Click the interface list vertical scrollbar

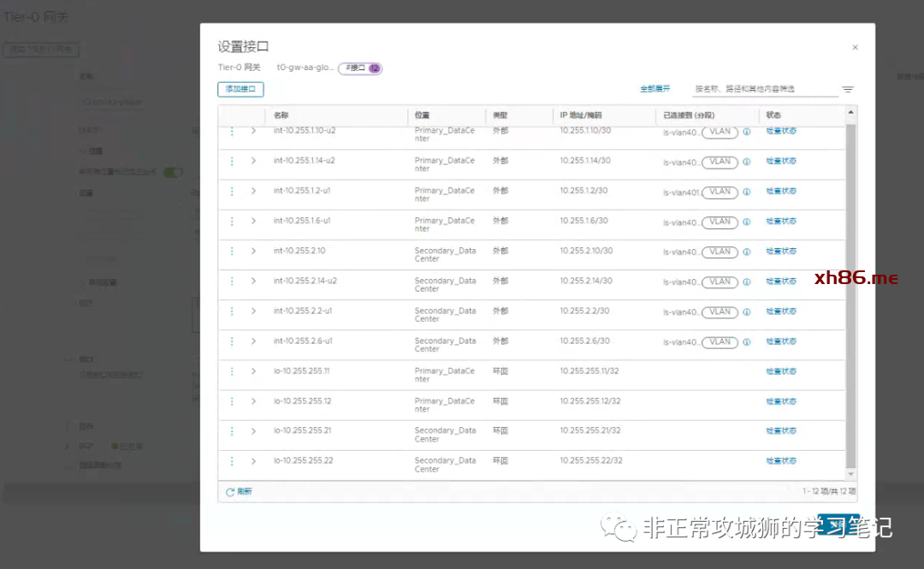pos(850,291)
